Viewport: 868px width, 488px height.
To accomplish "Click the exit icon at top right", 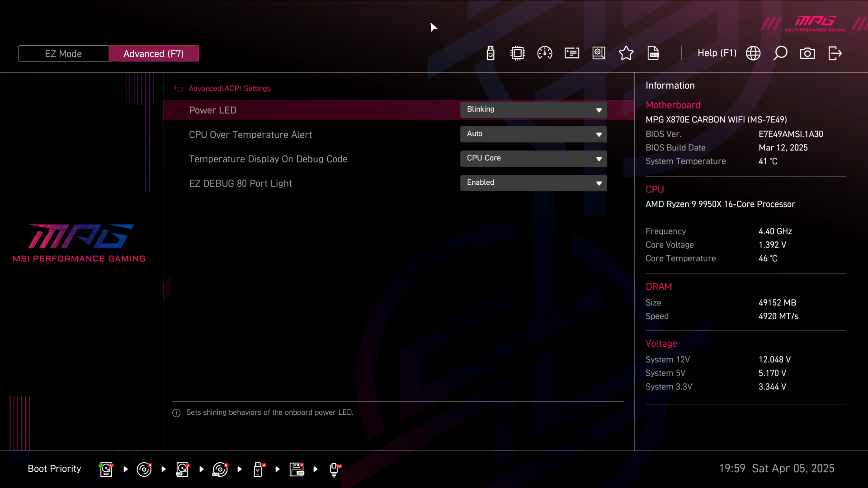I will pos(835,53).
